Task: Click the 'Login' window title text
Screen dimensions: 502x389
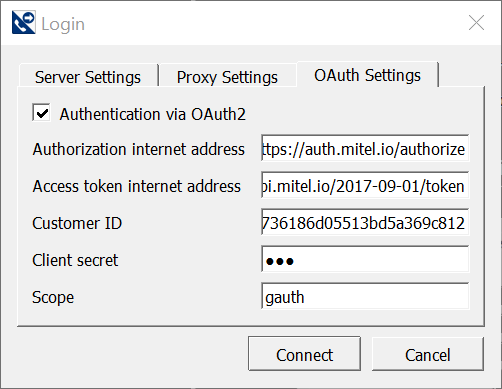Action: coord(63,24)
